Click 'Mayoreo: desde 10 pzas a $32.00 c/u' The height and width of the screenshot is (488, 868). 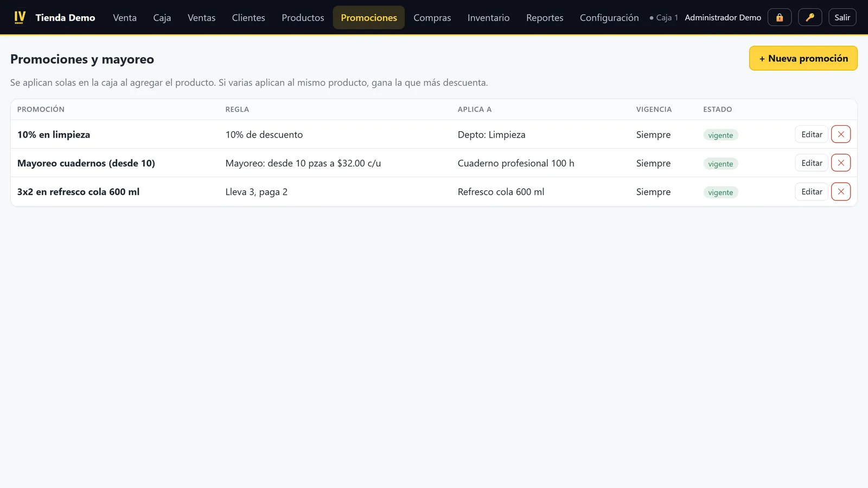pos(303,163)
